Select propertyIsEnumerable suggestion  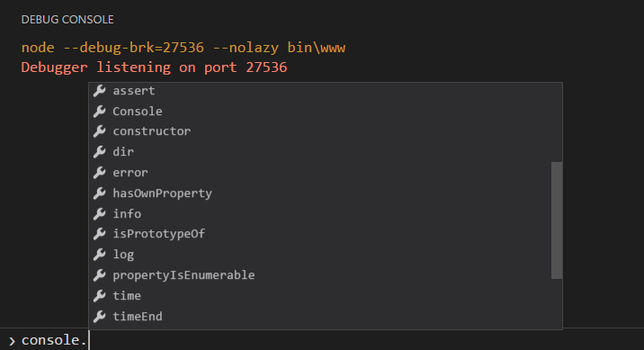(320, 275)
